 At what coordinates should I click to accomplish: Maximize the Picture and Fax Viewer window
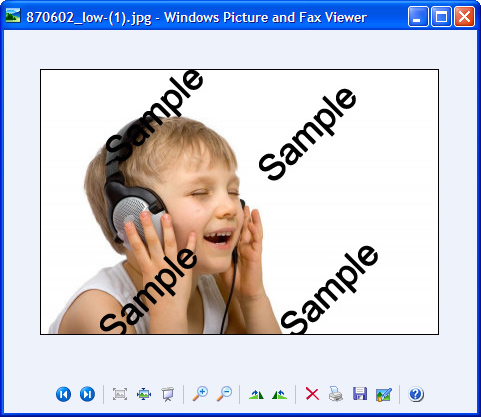(441, 17)
